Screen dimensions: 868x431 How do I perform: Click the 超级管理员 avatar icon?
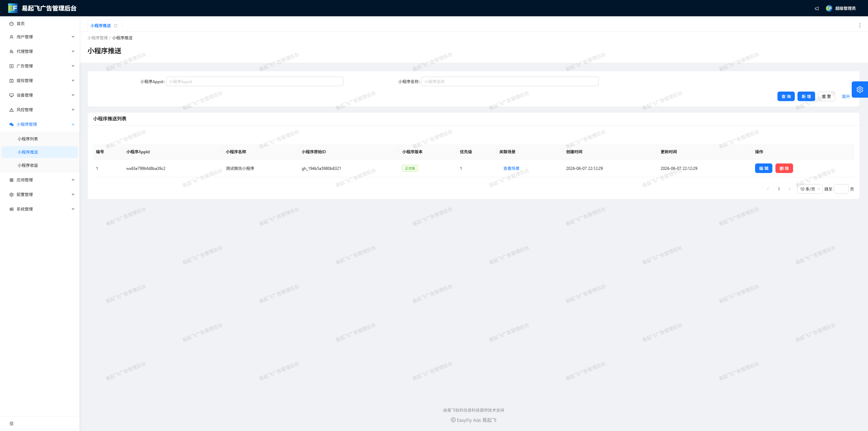click(829, 8)
